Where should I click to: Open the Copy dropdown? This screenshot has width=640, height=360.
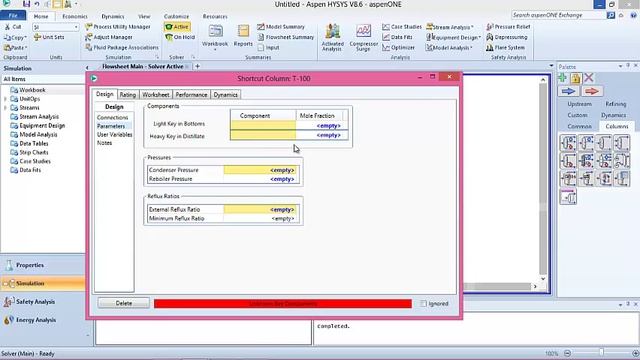pos(15,37)
